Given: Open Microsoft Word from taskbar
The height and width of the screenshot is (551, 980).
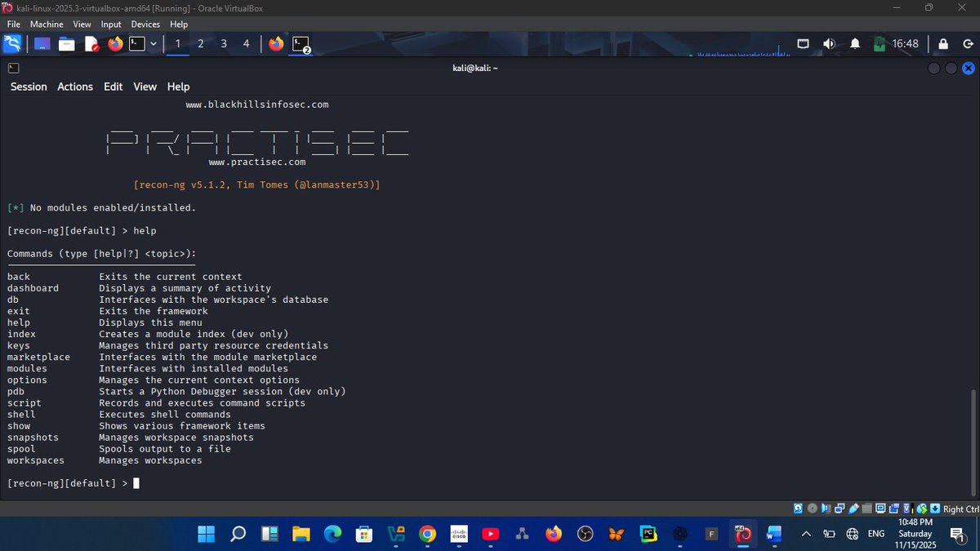Looking at the screenshot, I should point(774,534).
